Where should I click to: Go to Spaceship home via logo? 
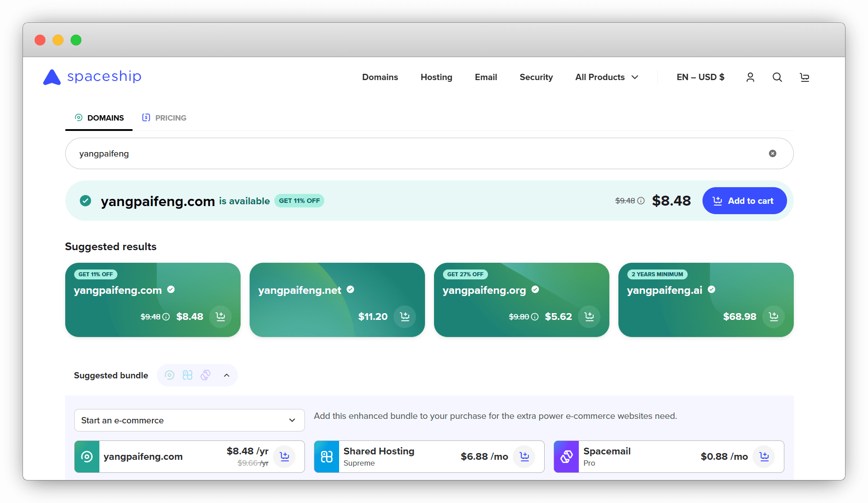click(92, 77)
